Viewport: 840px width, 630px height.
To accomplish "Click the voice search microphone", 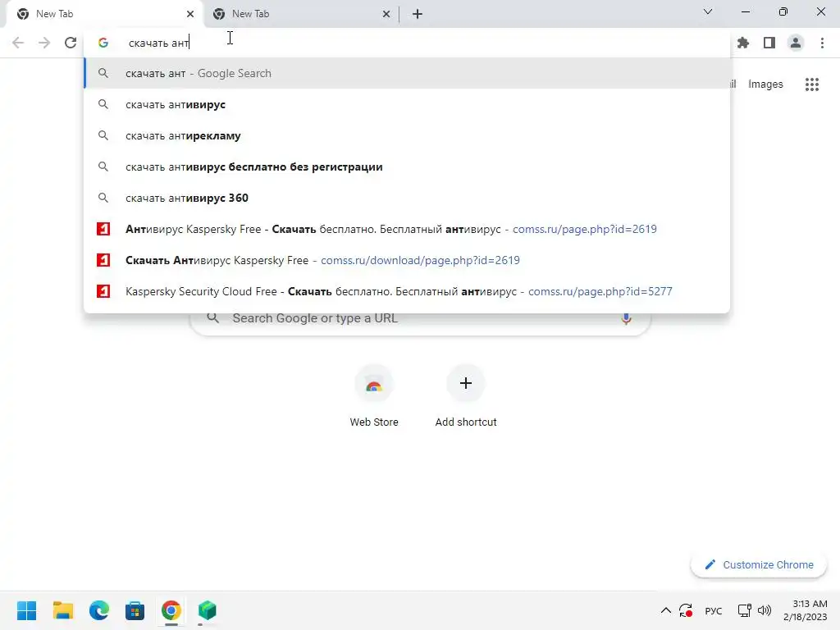I will pos(626,318).
